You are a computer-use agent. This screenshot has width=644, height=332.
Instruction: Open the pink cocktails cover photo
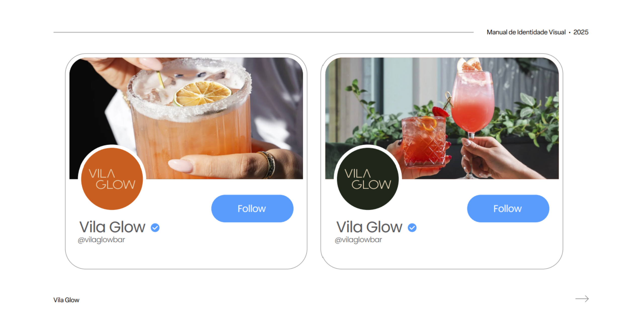click(x=442, y=118)
